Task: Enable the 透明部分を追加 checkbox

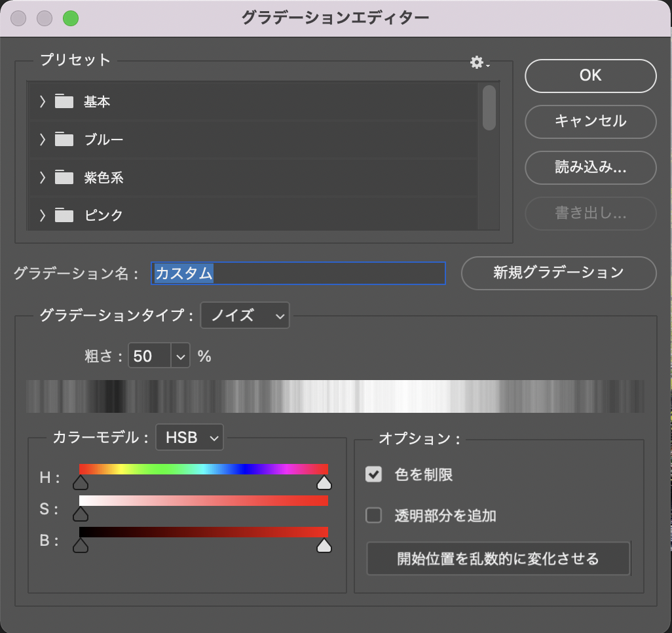Action: click(x=373, y=516)
